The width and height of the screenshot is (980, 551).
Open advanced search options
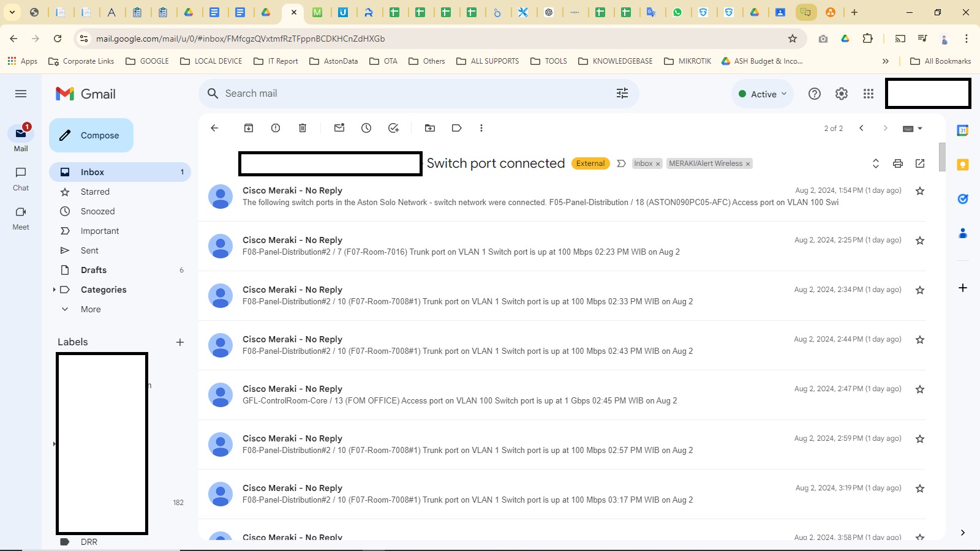tap(622, 93)
